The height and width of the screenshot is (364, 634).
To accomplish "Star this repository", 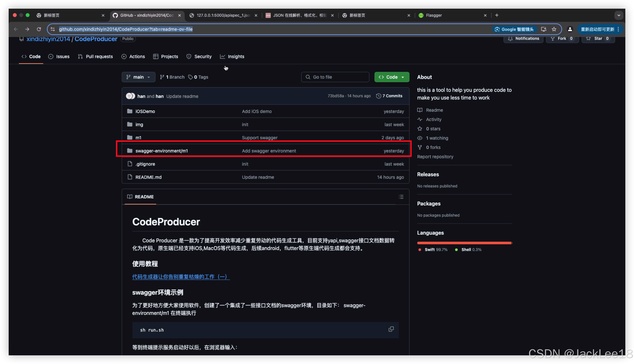I will click(x=598, y=39).
